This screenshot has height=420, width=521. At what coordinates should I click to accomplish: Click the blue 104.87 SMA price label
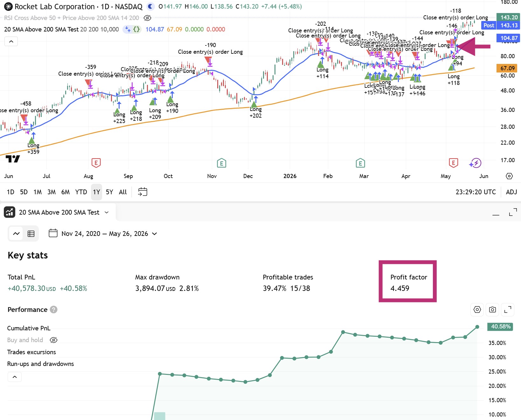click(x=509, y=38)
